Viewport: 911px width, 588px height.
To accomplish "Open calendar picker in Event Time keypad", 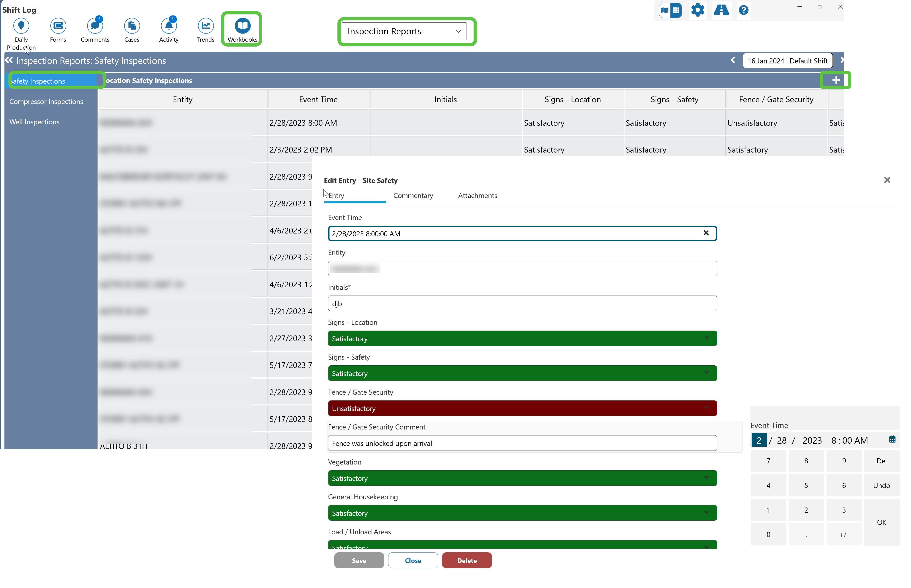I will tap(892, 439).
